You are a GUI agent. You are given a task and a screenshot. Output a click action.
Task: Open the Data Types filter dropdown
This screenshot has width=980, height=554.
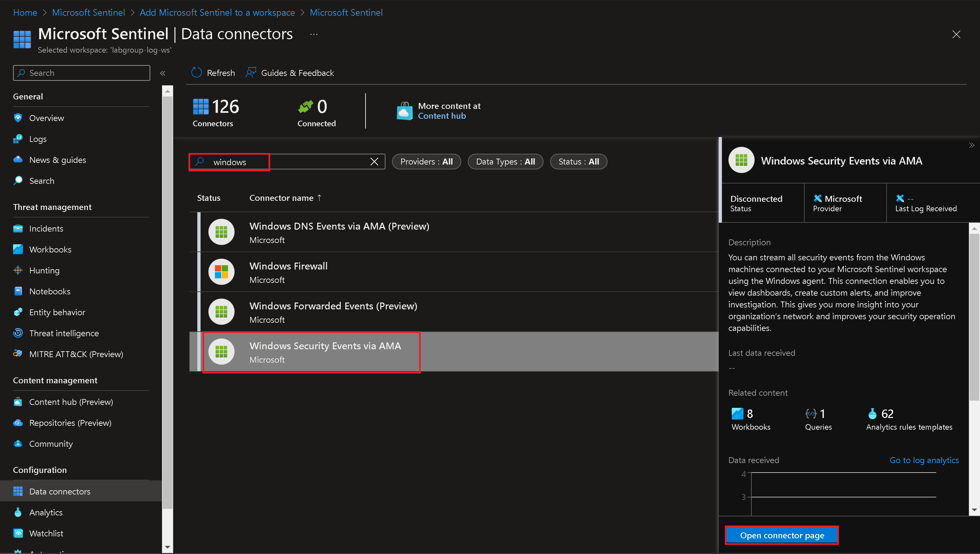coord(505,162)
